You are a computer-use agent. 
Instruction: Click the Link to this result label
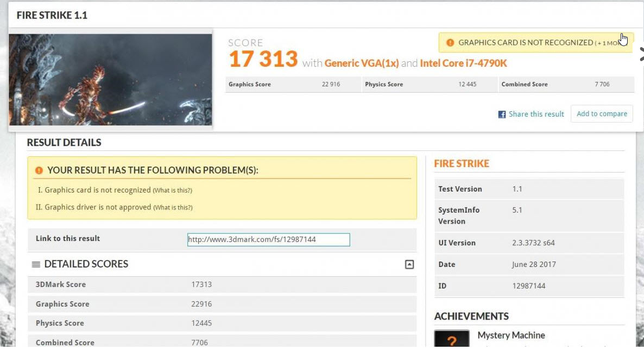point(68,239)
